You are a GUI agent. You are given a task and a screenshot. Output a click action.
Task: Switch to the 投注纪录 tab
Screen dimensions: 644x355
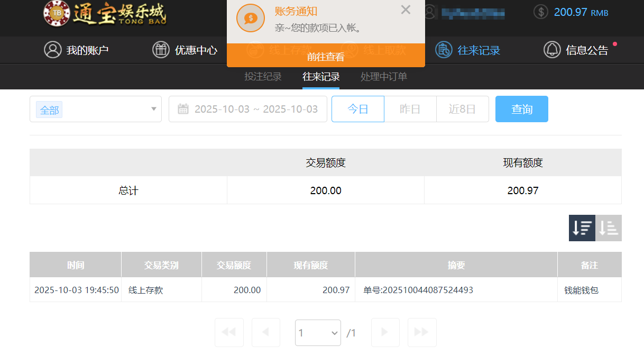262,76
